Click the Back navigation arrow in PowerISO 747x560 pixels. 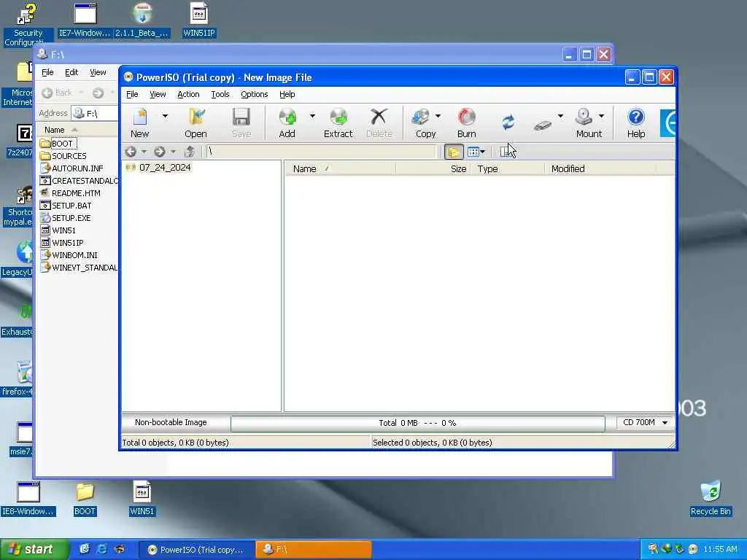(x=131, y=152)
